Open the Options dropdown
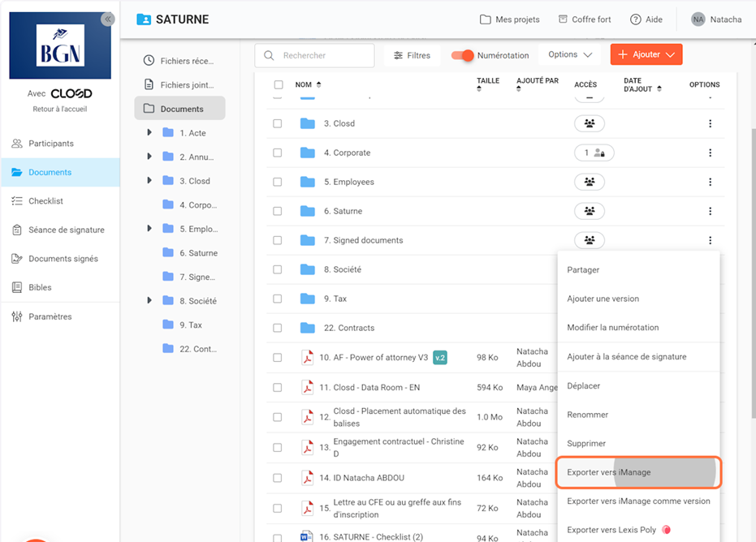 570,54
